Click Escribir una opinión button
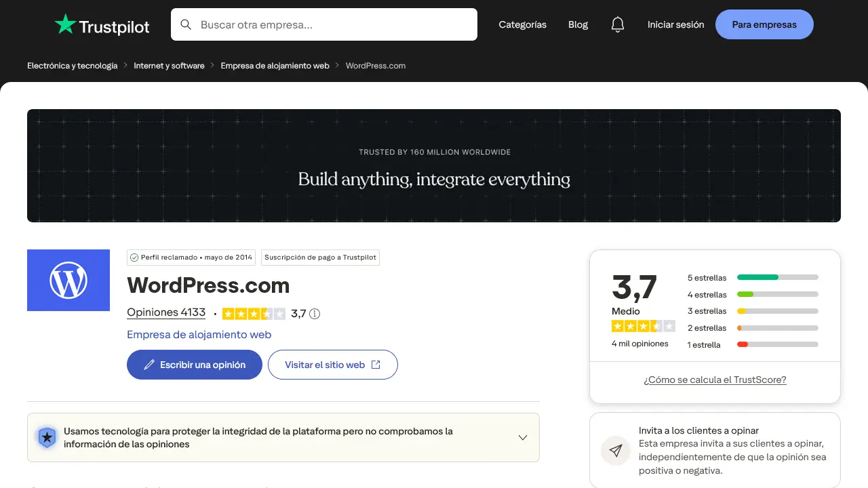The height and width of the screenshot is (488, 868). coord(195,365)
